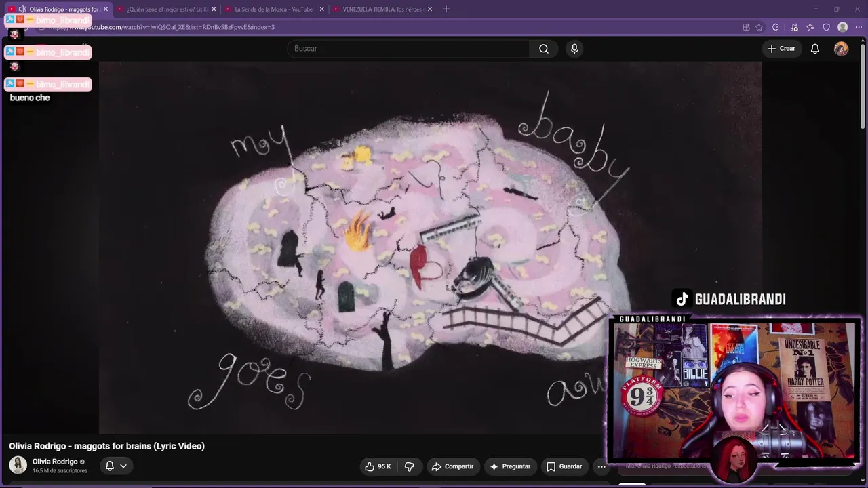
Task: Open browser profile avatar
Action: coord(843,27)
